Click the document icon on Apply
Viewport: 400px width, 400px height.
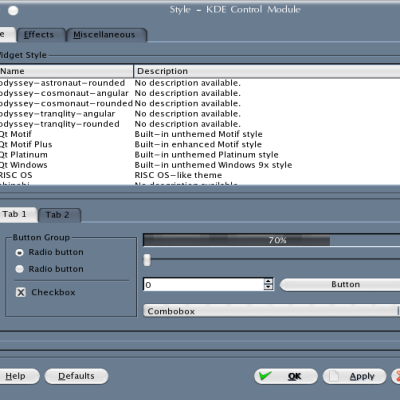coord(334,376)
